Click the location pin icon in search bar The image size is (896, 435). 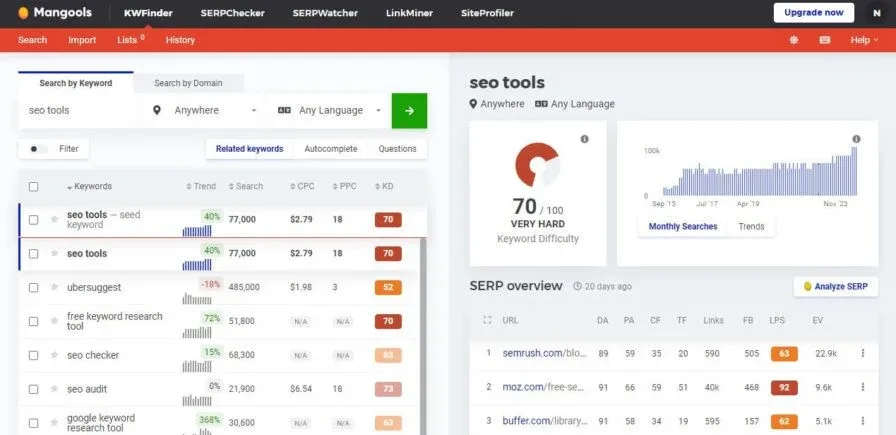click(x=157, y=110)
